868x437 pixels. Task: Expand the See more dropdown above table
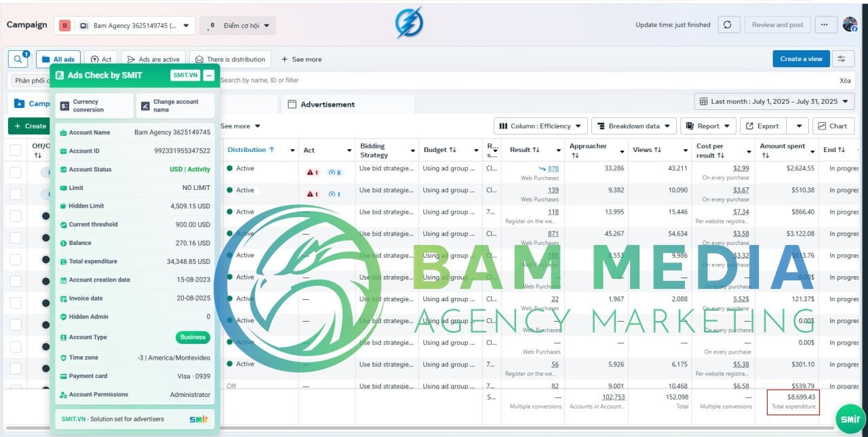pos(241,126)
